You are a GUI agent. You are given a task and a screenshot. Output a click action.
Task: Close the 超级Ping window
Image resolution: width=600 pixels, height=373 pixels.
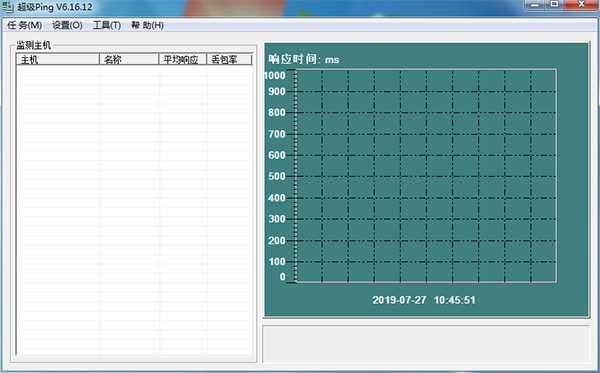coord(581,5)
